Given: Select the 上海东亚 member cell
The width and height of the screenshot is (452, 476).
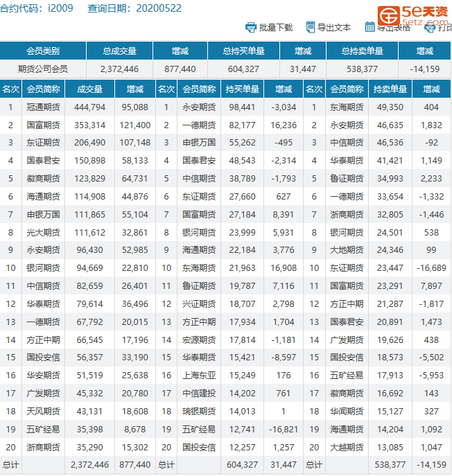Looking at the screenshot, I should pos(199,375).
